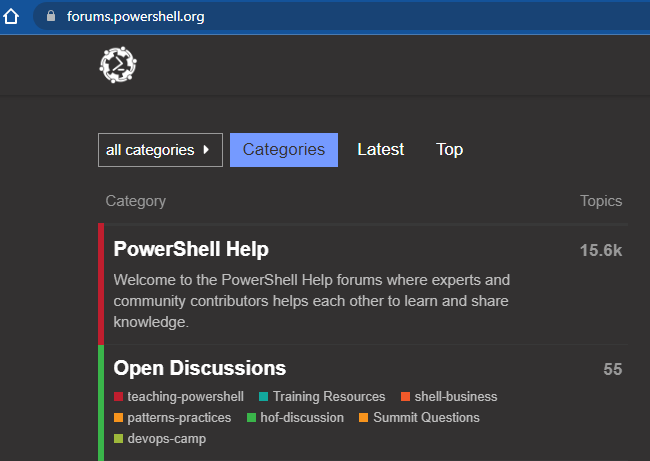
Task: Switch to the Categories tab
Action: coord(284,150)
